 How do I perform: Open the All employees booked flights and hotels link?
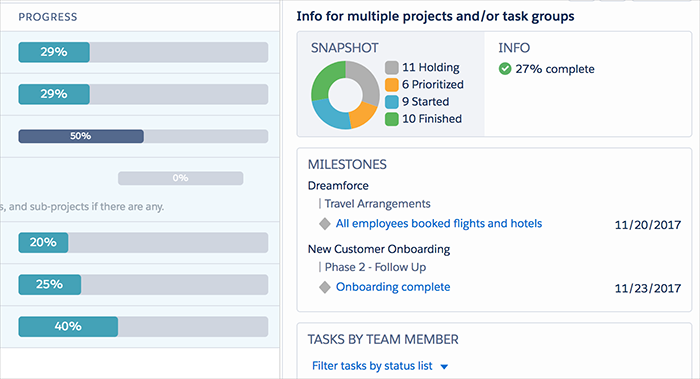439,224
